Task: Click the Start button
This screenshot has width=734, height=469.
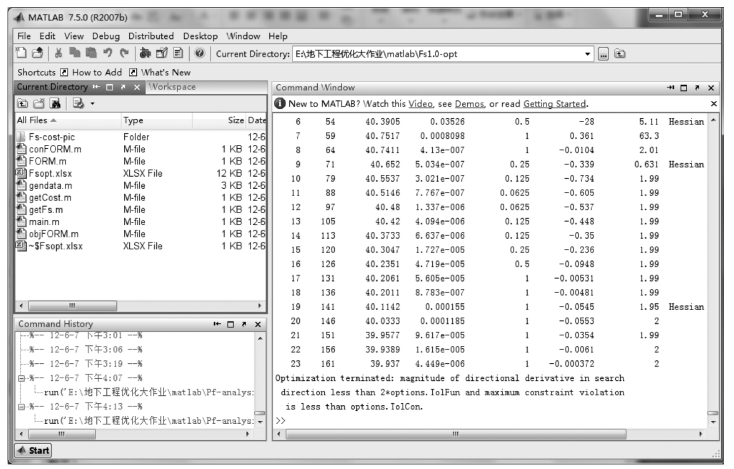Action: pos(33,450)
